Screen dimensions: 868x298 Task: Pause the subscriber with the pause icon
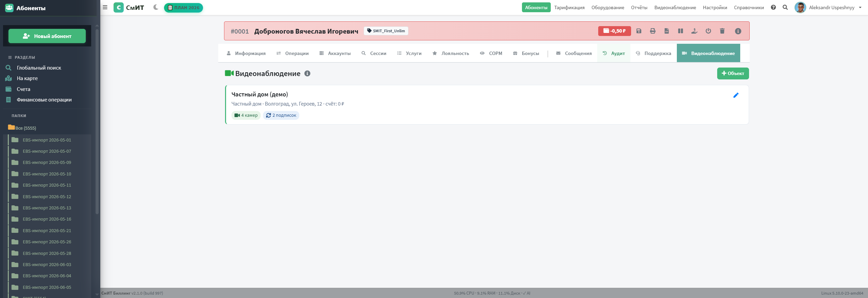(680, 31)
